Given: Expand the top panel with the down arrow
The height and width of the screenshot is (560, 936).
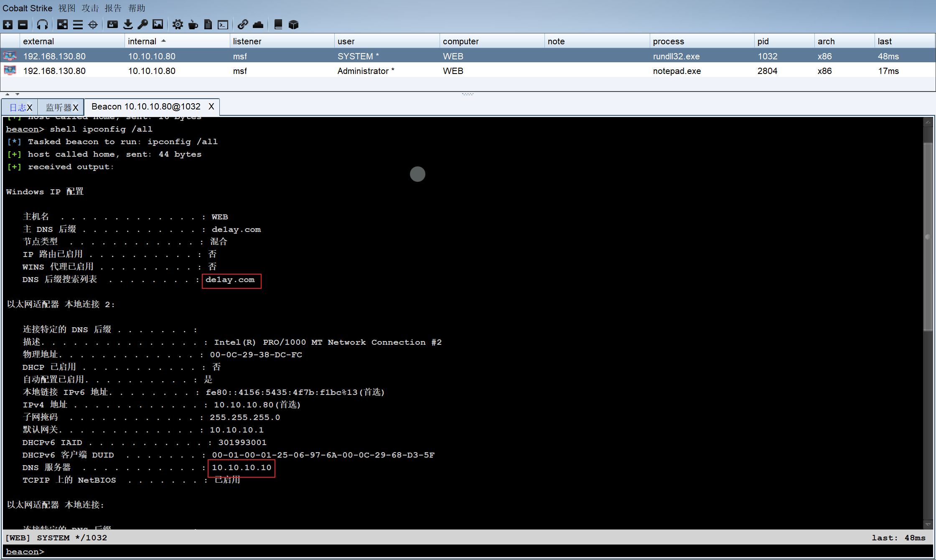Looking at the screenshot, I should [x=17, y=94].
